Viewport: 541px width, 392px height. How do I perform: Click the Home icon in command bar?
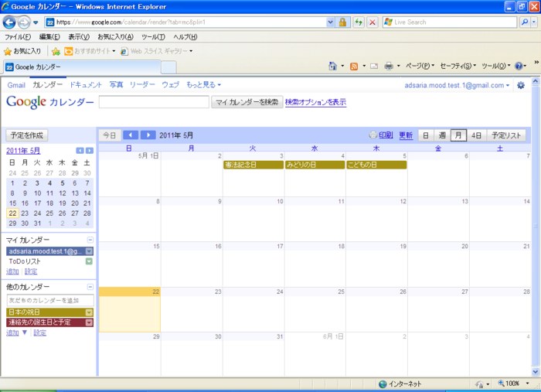[332, 66]
